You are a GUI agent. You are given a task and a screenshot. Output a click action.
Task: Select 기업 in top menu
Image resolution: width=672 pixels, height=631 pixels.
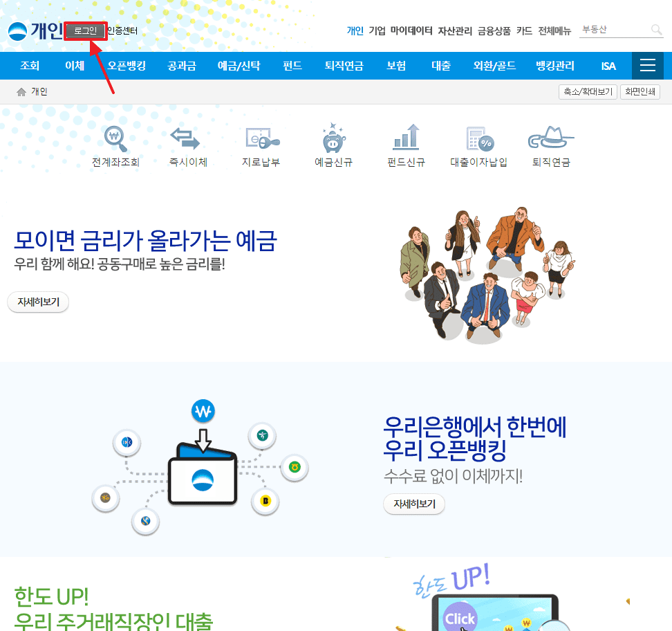tap(377, 31)
